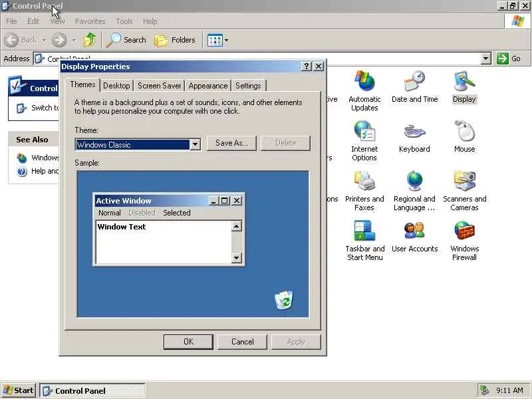Switch to the Screen Saver tab

coord(159,86)
